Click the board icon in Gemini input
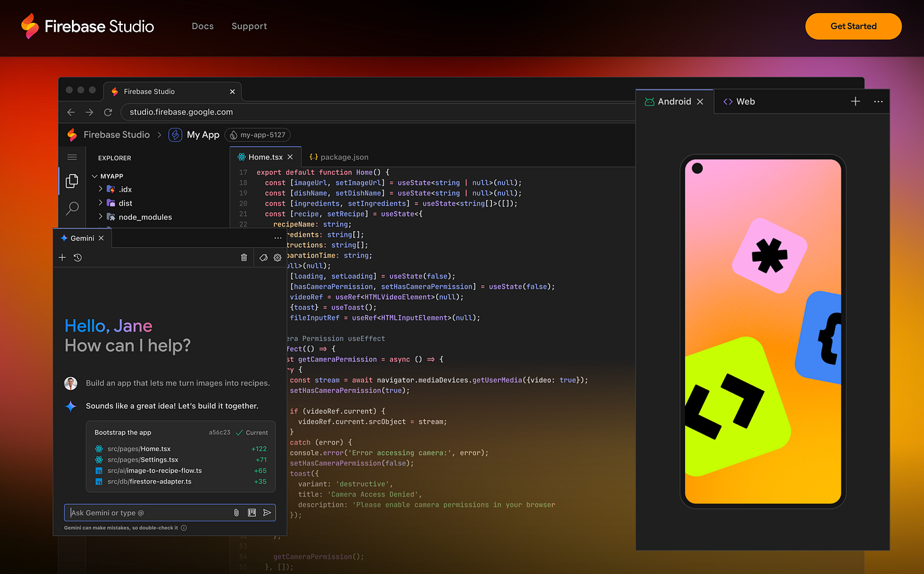 pyautogui.click(x=251, y=513)
